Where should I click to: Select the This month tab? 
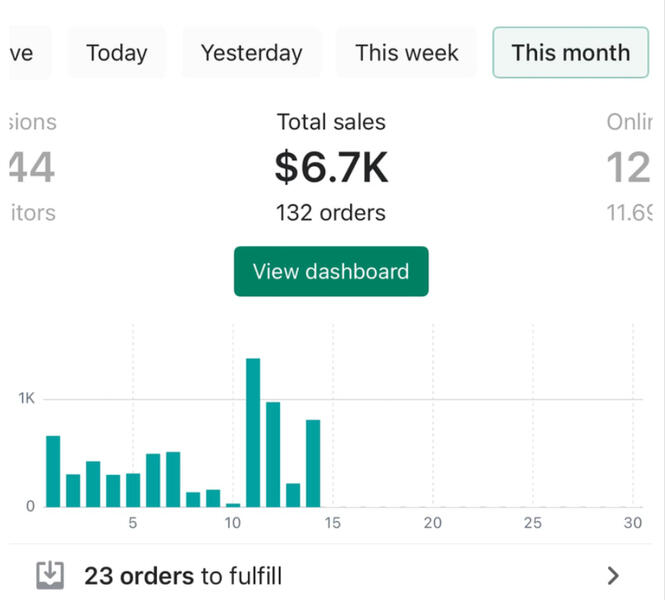click(x=570, y=53)
